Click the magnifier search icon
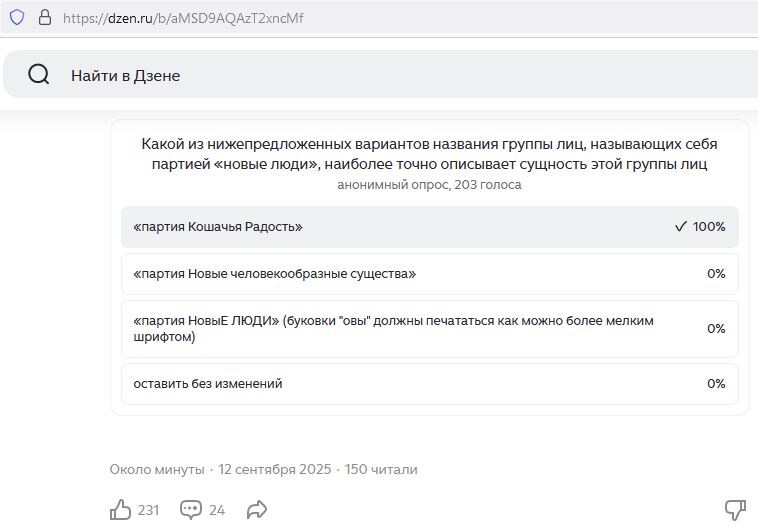758x527 pixels. pyautogui.click(x=39, y=75)
